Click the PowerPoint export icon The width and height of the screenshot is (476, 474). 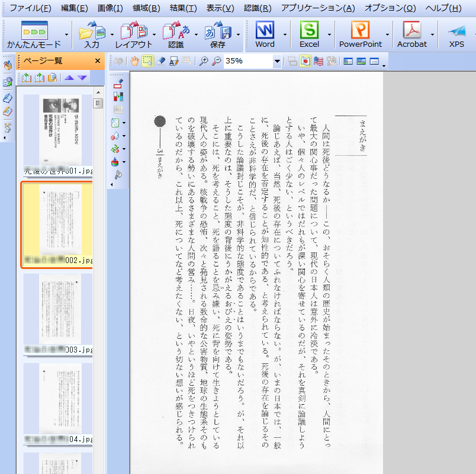(360, 34)
